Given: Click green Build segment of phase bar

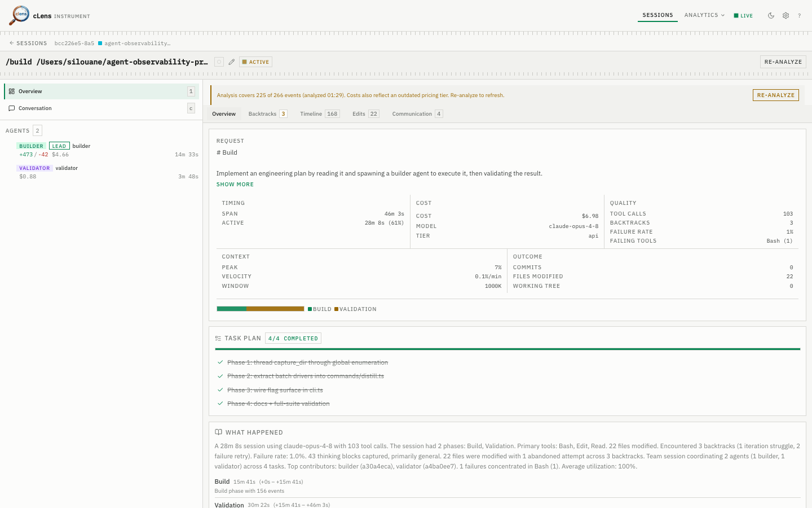Looking at the screenshot, I should click(x=232, y=309).
